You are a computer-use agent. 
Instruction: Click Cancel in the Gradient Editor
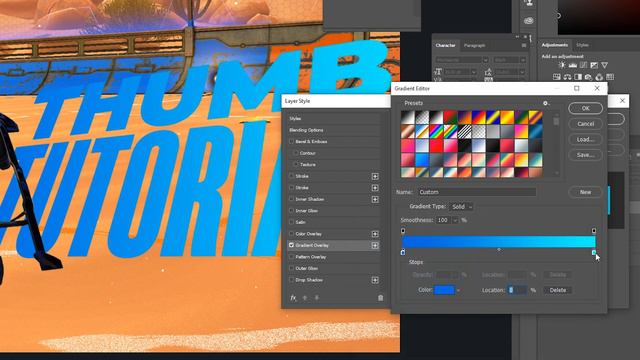coord(585,124)
